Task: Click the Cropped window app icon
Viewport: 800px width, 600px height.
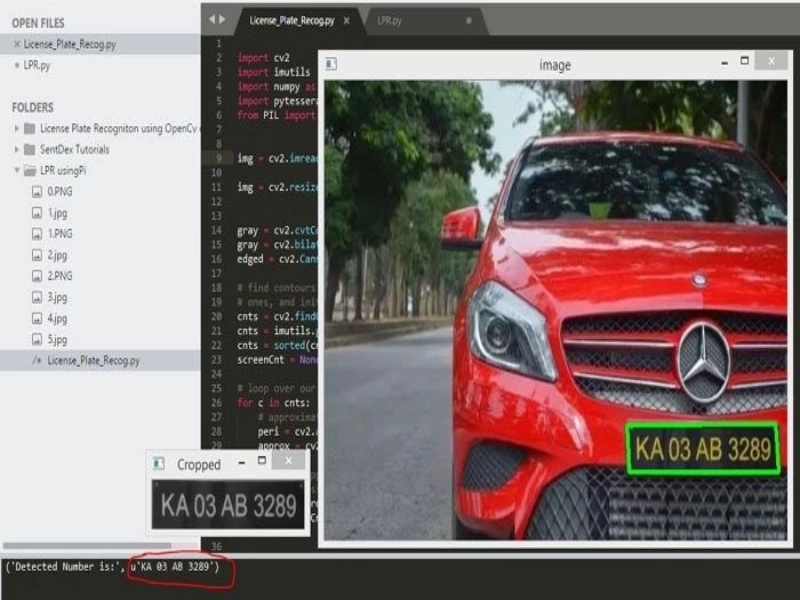Action: pyautogui.click(x=159, y=464)
